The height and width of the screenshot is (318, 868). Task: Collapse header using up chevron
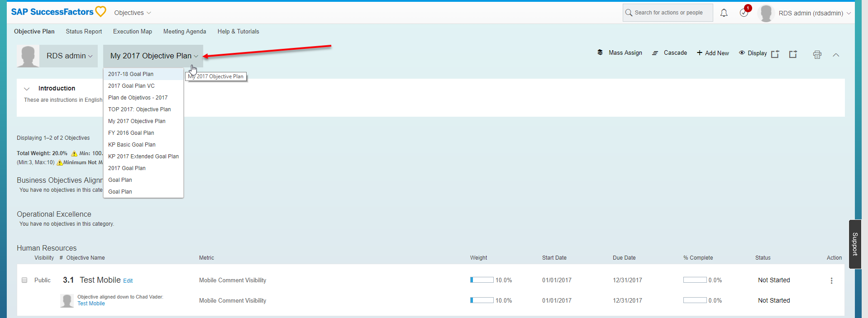pyautogui.click(x=836, y=55)
